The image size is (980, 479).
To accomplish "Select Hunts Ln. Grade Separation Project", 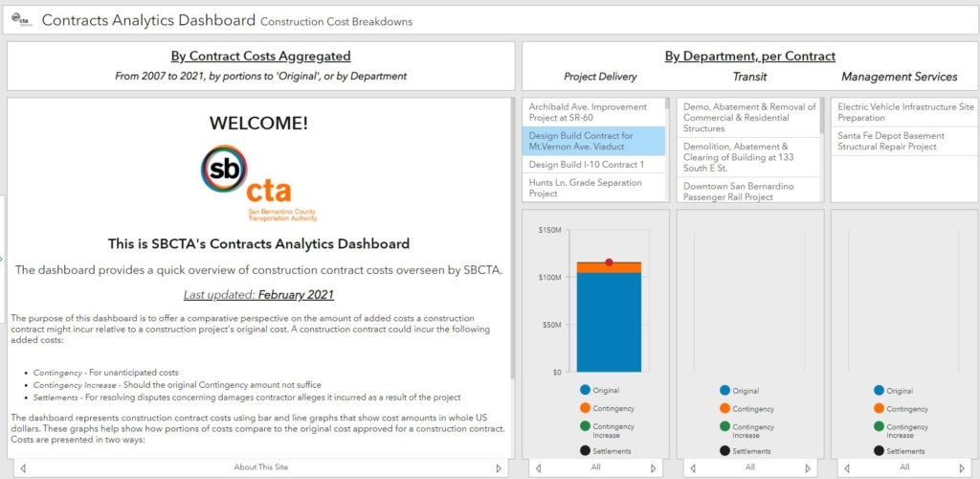I will coord(593,188).
